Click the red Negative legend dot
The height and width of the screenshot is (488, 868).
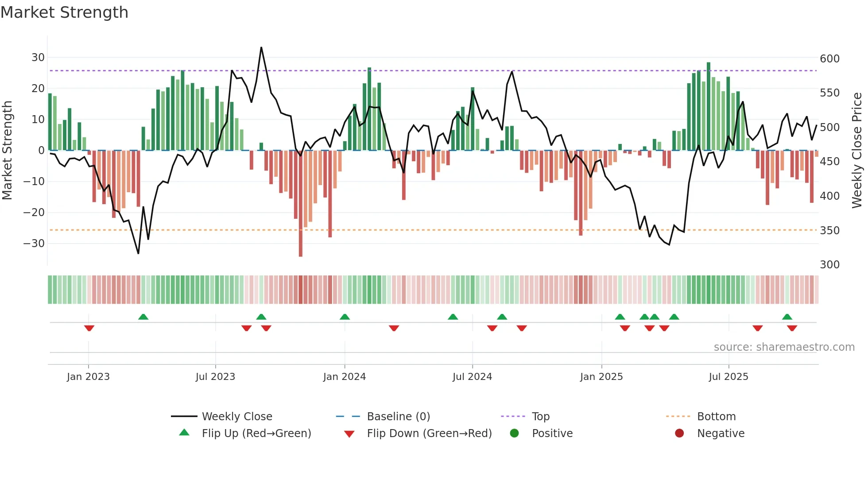click(x=679, y=433)
